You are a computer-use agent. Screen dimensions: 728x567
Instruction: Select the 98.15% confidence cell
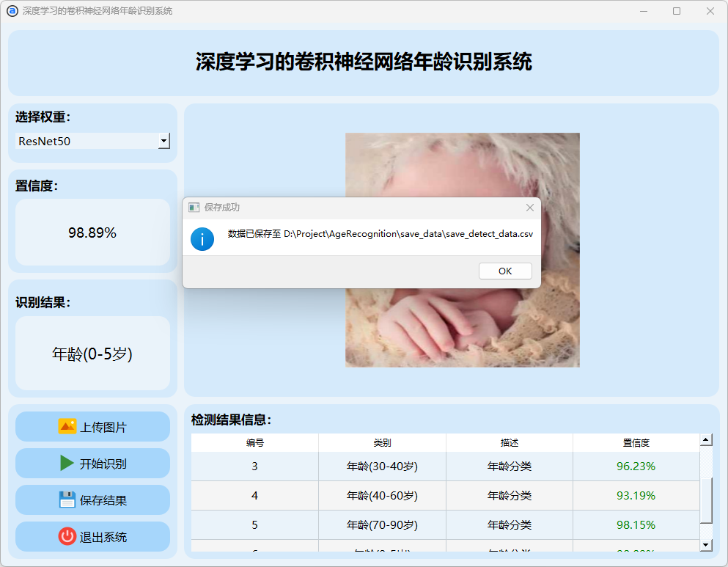pos(636,525)
